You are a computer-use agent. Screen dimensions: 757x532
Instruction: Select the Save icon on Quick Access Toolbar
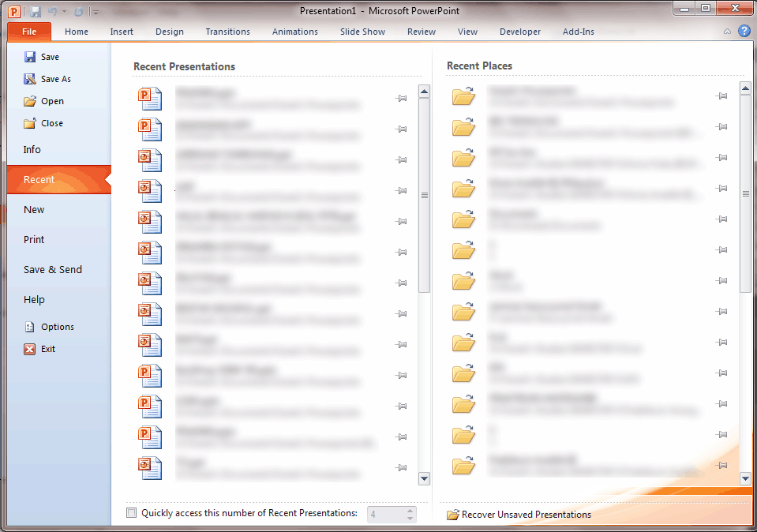click(35, 10)
